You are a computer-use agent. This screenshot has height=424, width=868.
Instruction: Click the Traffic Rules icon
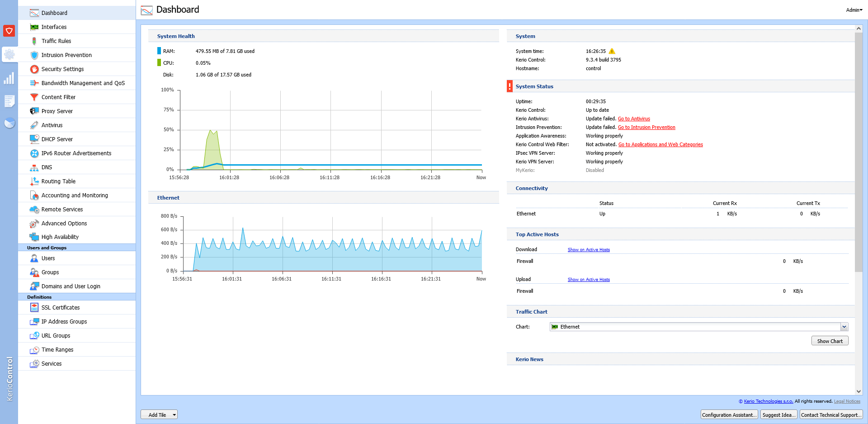[34, 41]
